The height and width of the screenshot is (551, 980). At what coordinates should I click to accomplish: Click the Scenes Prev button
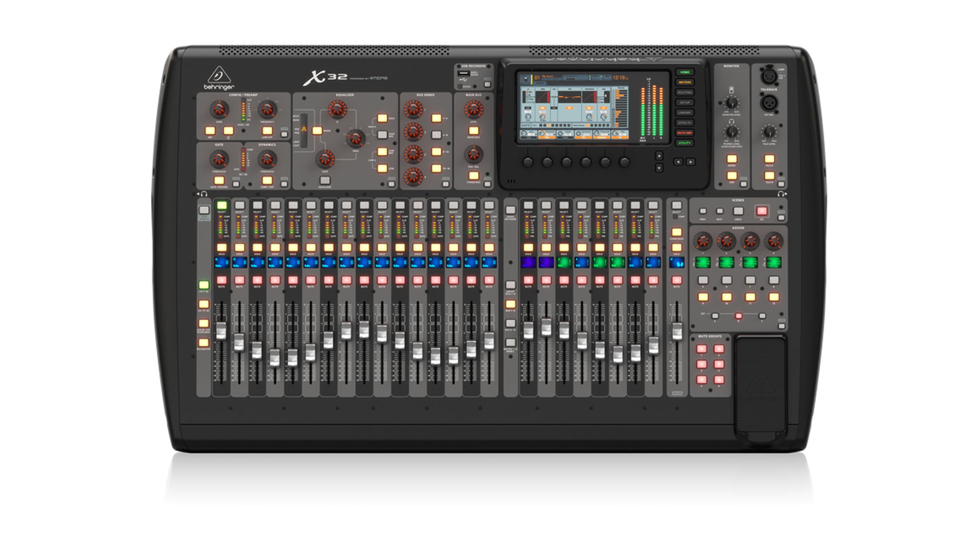click(703, 211)
